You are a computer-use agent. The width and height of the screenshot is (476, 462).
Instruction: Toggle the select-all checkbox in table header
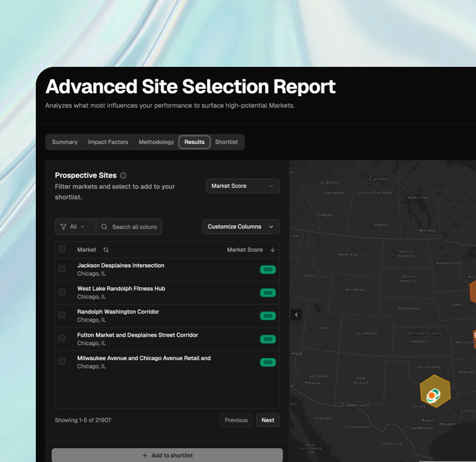62,250
